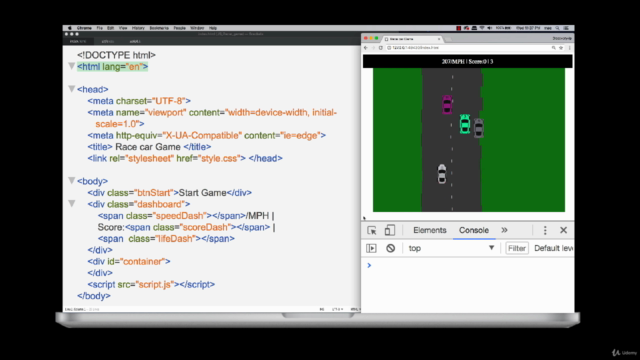
Task: Close the DevTools panel with the X
Action: click(563, 230)
